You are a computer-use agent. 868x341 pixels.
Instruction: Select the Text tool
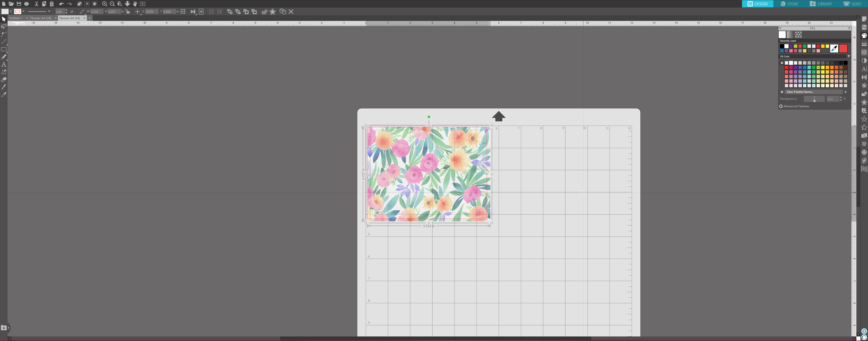pos(4,64)
